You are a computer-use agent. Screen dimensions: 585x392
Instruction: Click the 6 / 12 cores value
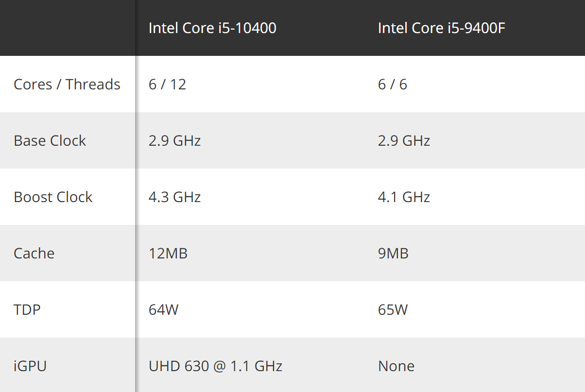167,85
